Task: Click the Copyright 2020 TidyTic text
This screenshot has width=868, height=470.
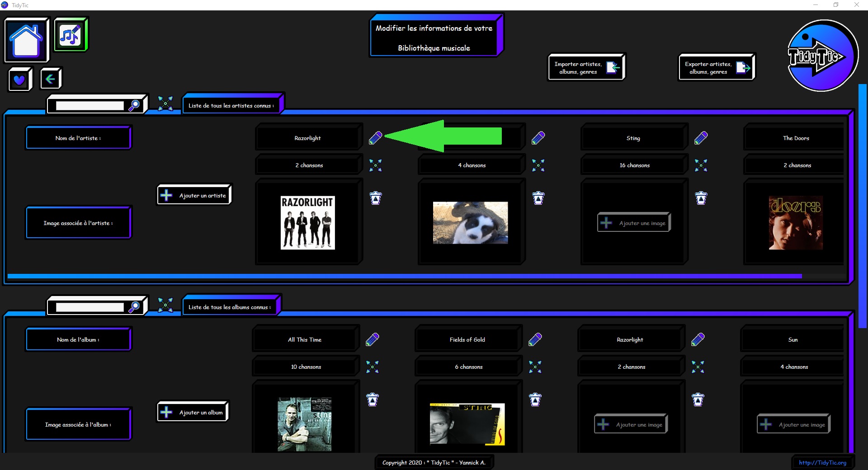Action: [x=434, y=462]
